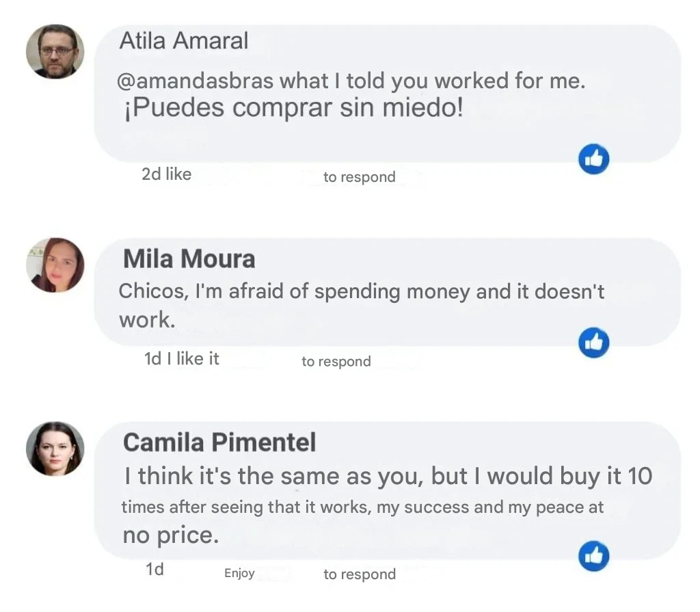
Task: Open the Camila Pimentel name link
Action: 219,442
